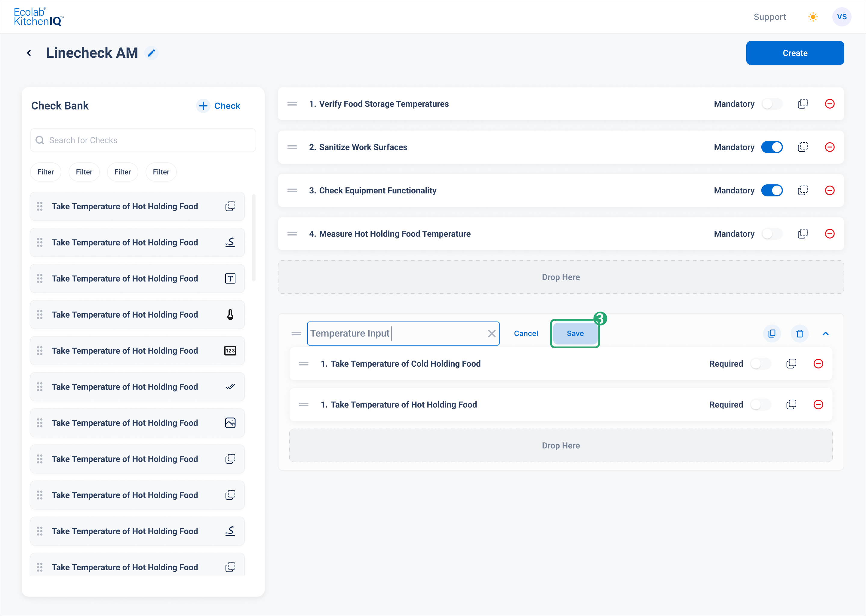Click the 123 numeric icon in the Check Bank
Screen dimensions: 866x616
point(230,351)
